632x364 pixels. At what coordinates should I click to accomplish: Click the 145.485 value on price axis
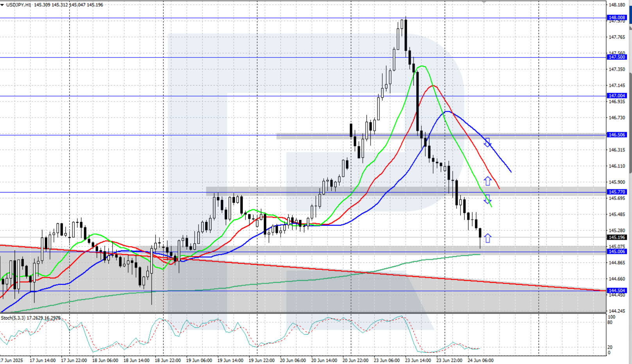[x=617, y=214]
